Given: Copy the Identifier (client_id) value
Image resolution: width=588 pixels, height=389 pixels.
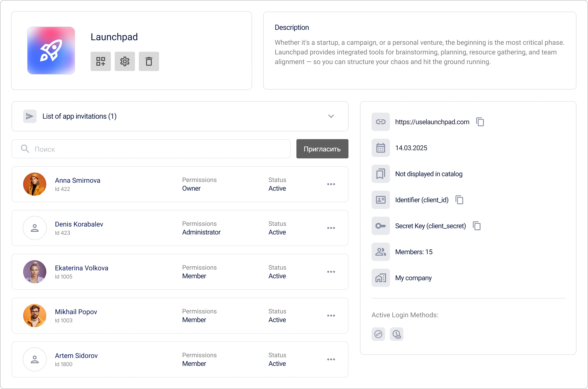Looking at the screenshot, I should (x=459, y=200).
